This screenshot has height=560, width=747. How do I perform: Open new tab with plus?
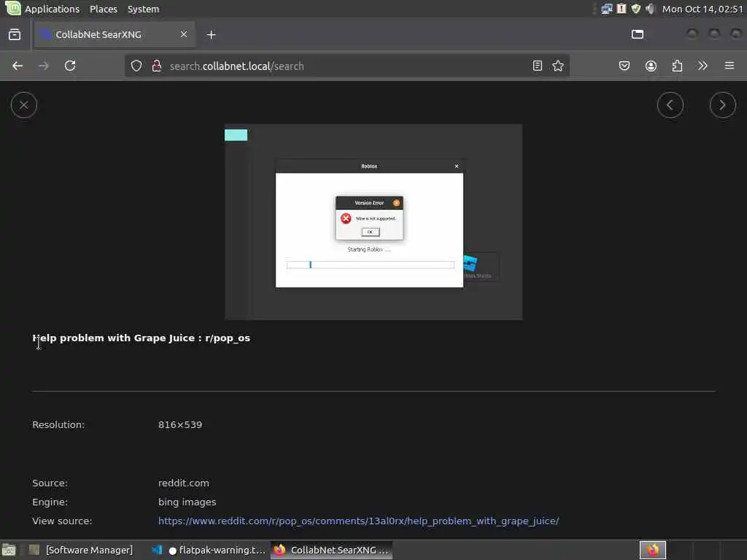tap(211, 34)
